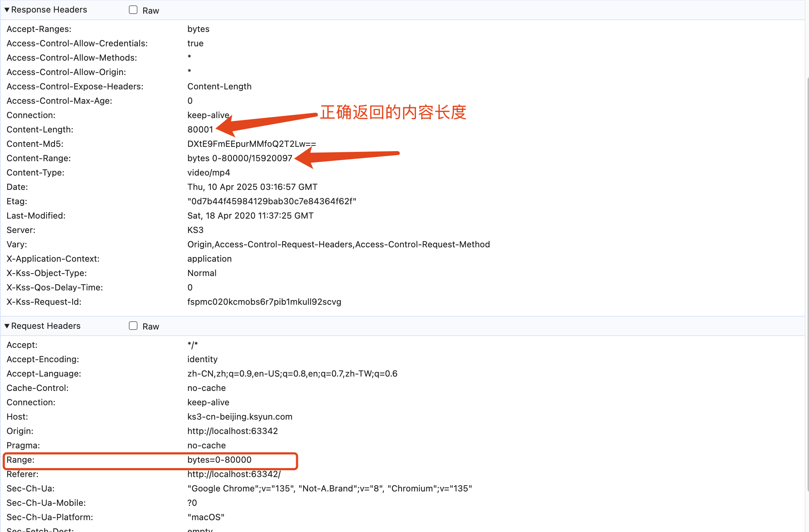Click the Accept-Language header value
Image resolution: width=809 pixels, height=532 pixels.
292,374
